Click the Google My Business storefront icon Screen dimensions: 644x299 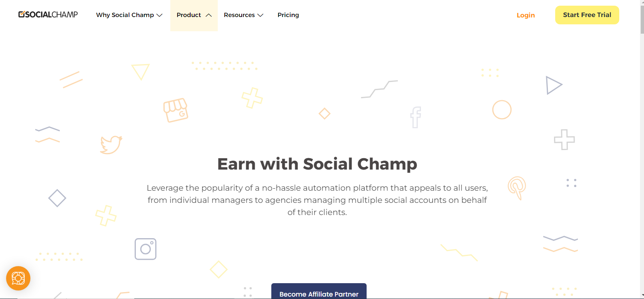(176, 110)
